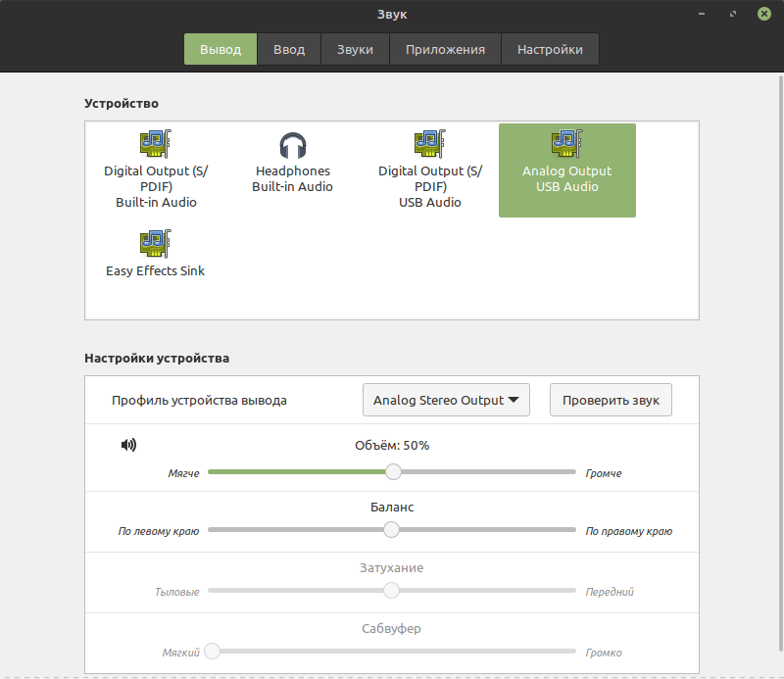
Task: Click the Analog Output USB Audio device
Action: coord(567,170)
